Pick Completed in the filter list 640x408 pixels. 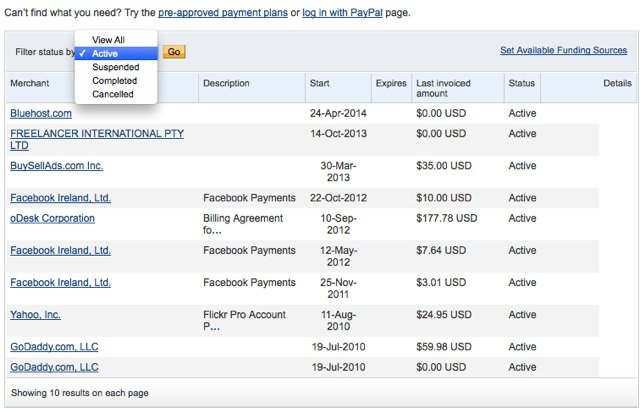116,81
